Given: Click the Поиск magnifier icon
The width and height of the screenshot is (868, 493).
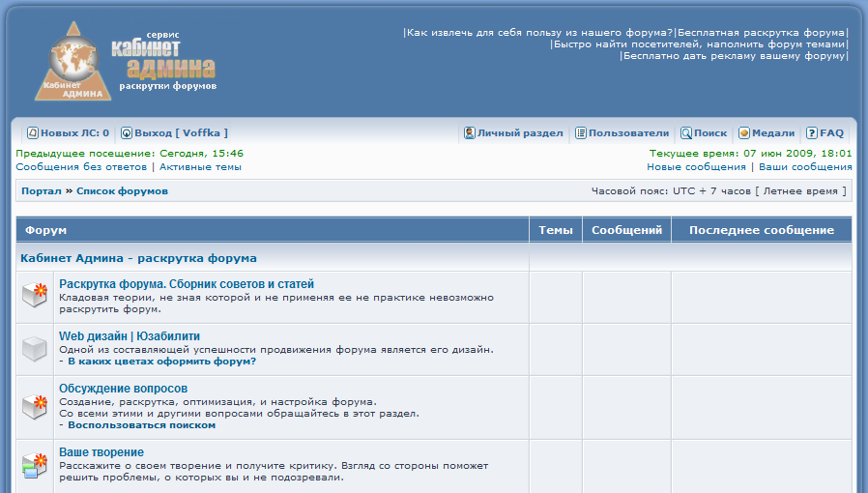Looking at the screenshot, I should pos(685,133).
